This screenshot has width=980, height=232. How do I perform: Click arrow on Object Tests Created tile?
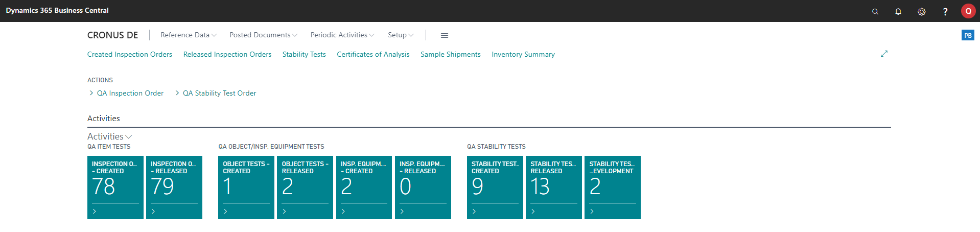(225, 211)
